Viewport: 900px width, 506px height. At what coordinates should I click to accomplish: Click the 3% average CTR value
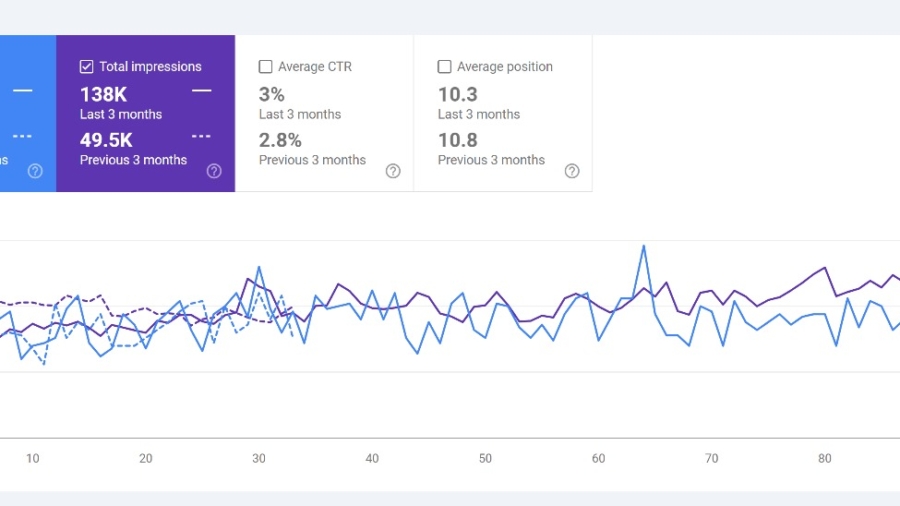click(x=272, y=95)
